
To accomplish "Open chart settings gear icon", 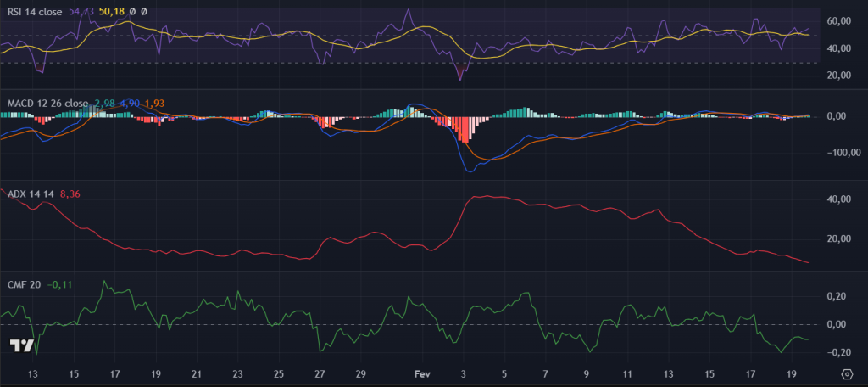I will [x=846, y=373].
